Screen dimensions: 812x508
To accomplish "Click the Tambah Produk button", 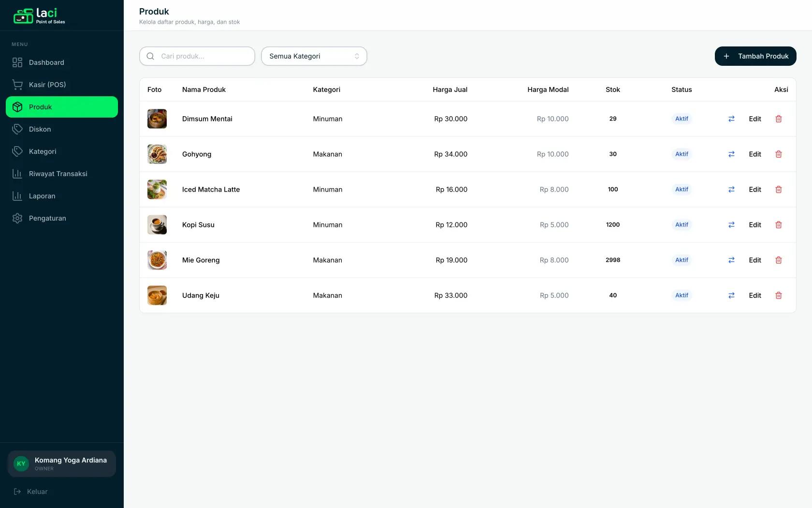I will click(x=755, y=56).
